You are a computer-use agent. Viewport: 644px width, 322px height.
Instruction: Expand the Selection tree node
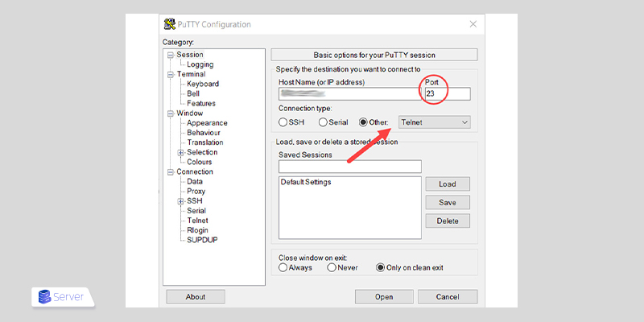tap(180, 152)
